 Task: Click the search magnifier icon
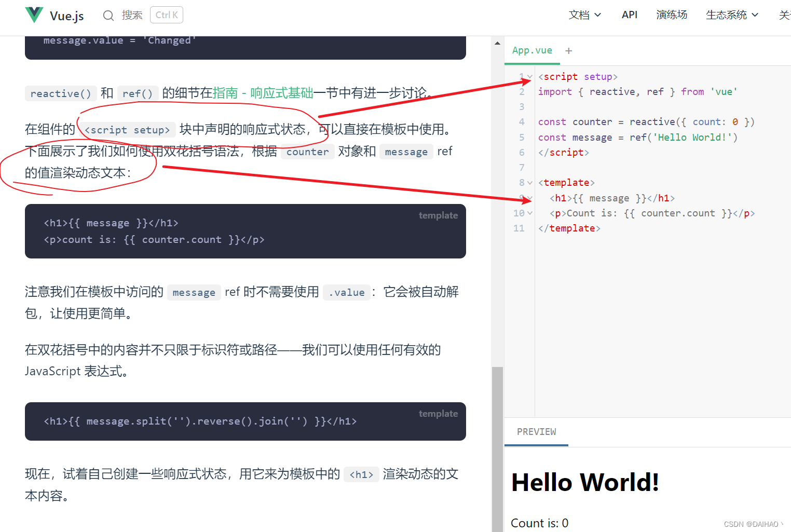click(108, 16)
